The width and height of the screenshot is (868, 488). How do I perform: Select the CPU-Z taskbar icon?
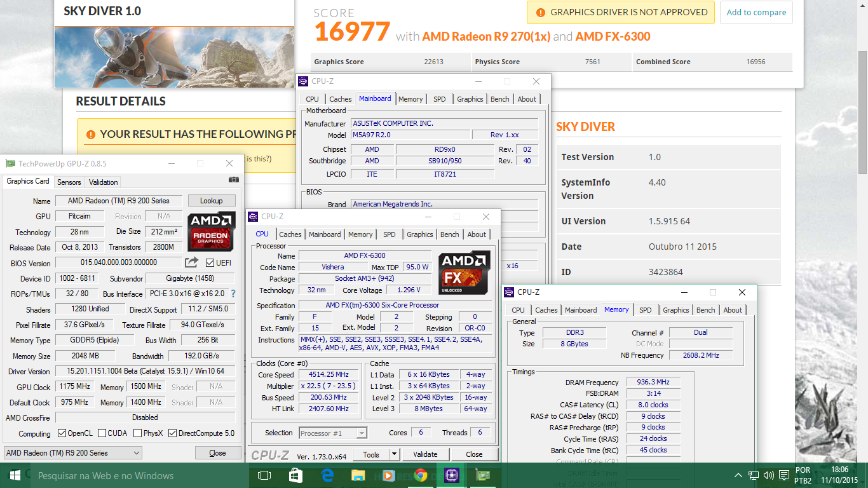click(x=451, y=475)
